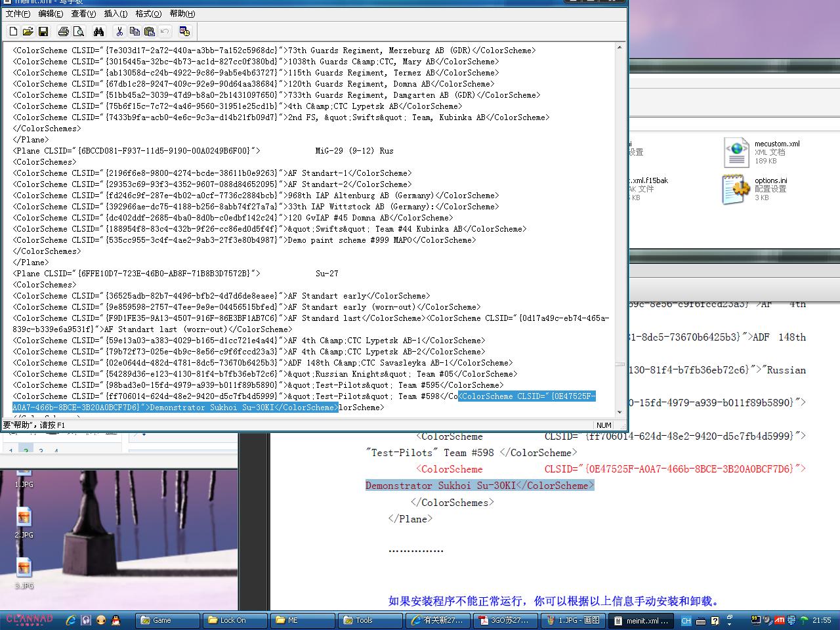Open the 文件(F) menu
Screen dimensions: 840x630
18,13
